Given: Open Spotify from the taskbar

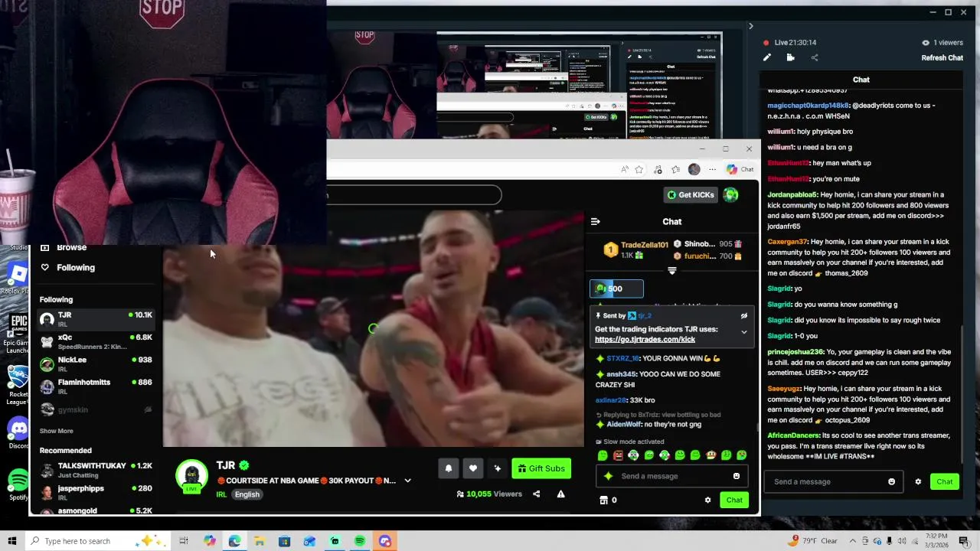Looking at the screenshot, I should coord(360,541).
